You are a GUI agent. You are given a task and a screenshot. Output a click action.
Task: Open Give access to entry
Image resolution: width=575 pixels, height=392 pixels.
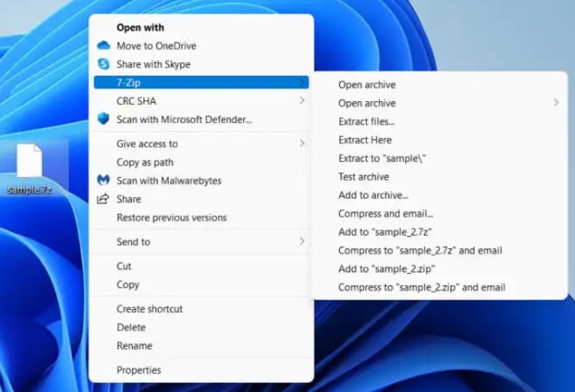(x=202, y=144)
